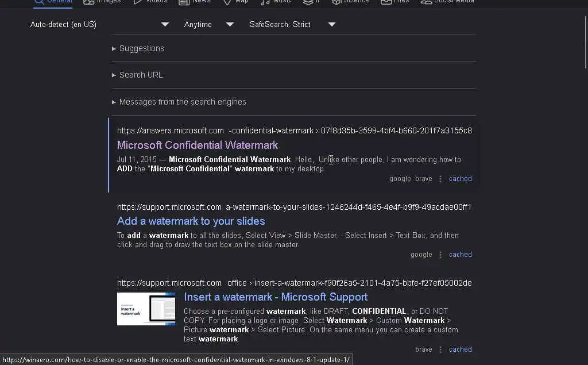Expand the Search URL section
Image resolution: width=588 pixels, height=365 pixels.
[x=137, y=75]
